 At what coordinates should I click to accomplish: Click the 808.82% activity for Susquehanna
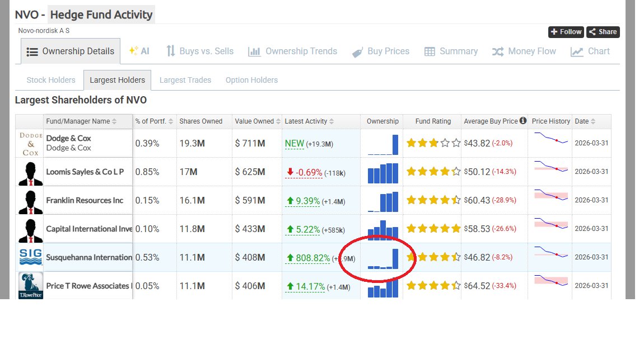point(309,258)
